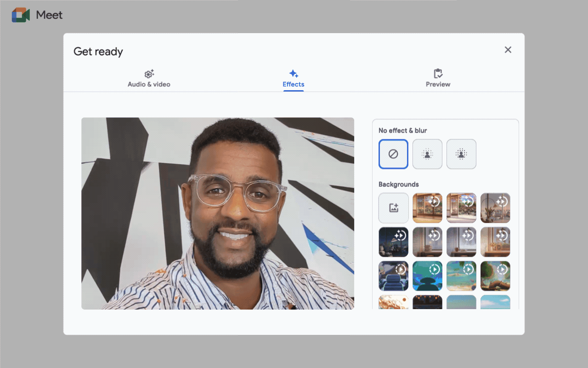Switch to the Audio & video tab
The image size is (588, 368).
[149, 79]
